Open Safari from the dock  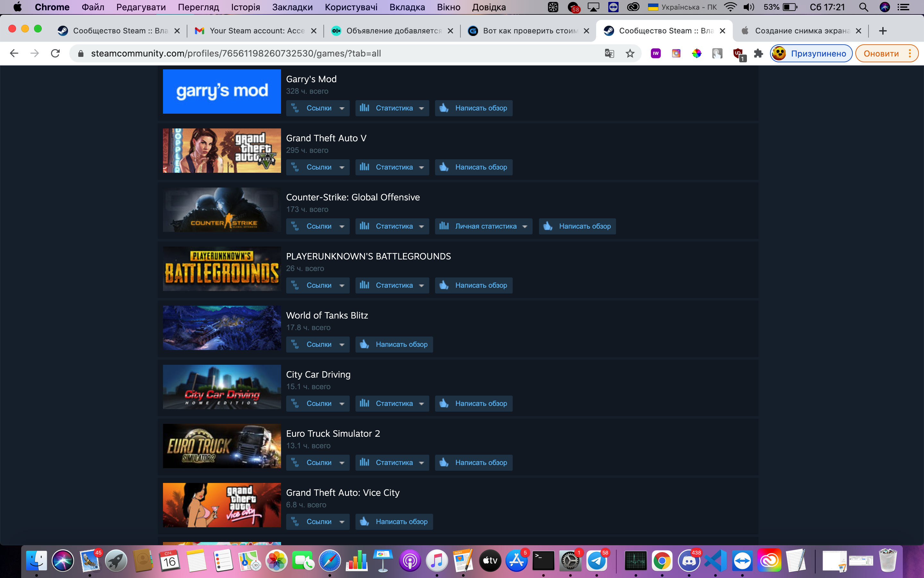(x=329, y=561)
